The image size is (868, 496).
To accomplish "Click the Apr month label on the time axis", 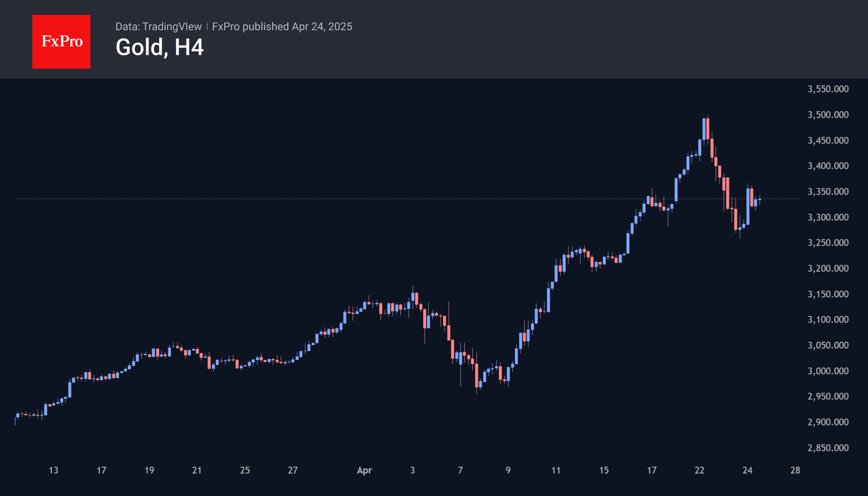I will (x=364, y=470).
